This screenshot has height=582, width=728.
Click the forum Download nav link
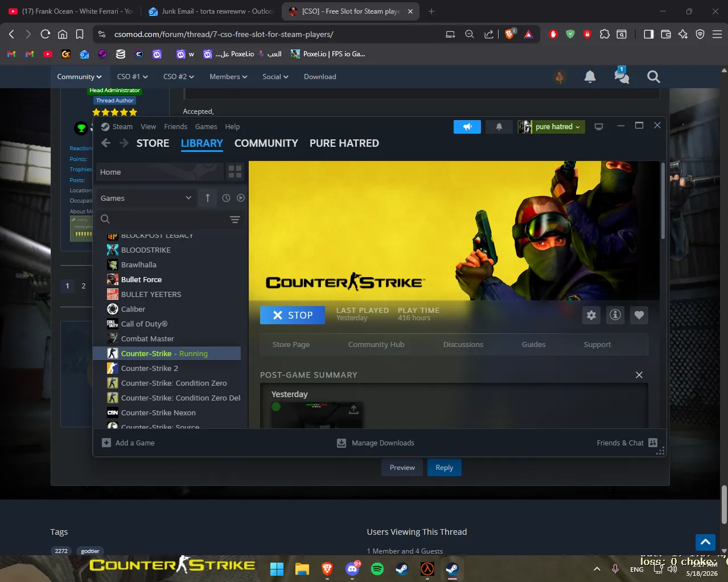point(320,77)
